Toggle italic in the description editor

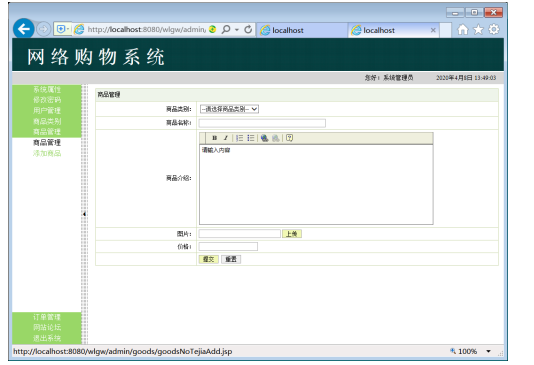click(225, 138)
